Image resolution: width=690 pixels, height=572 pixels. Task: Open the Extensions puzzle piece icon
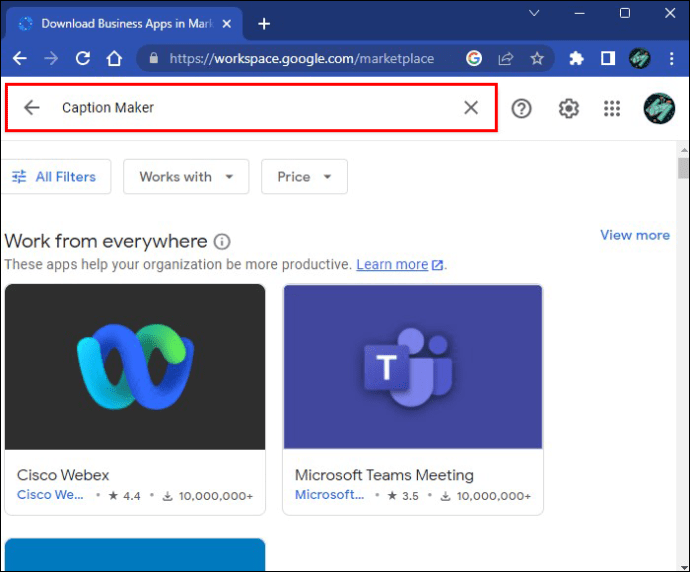point(576,58)
